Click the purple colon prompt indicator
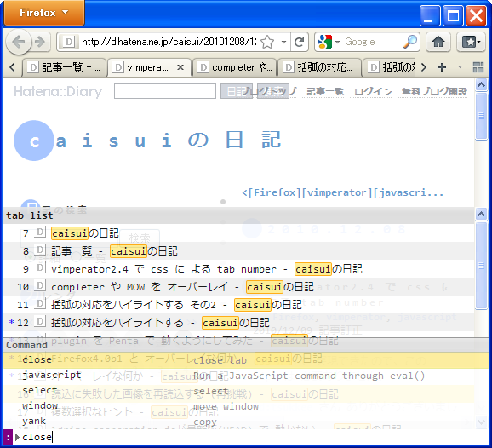 pos(9,437)
